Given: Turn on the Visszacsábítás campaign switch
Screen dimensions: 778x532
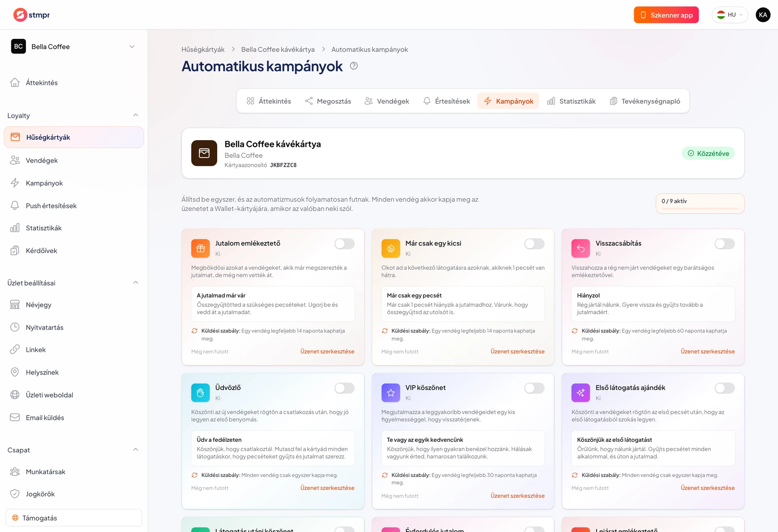Looking at the screenshot, I should 725,244.
